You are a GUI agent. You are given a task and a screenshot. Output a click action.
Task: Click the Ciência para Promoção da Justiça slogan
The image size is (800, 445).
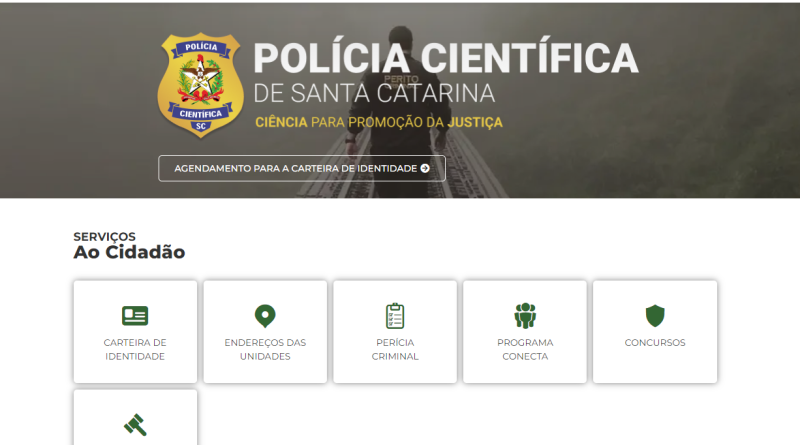pos(379,123)
